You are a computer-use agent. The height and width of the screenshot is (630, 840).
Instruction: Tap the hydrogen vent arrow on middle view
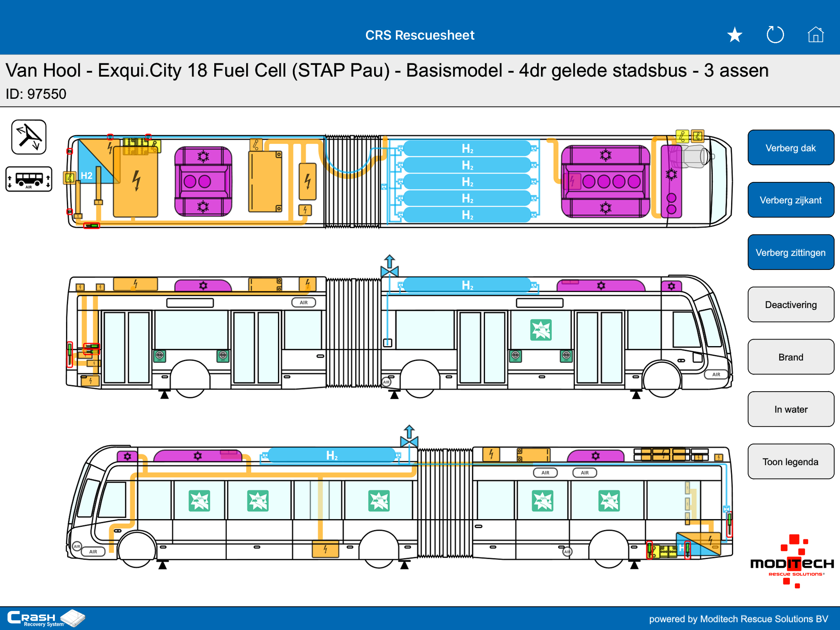click(390, 266)
